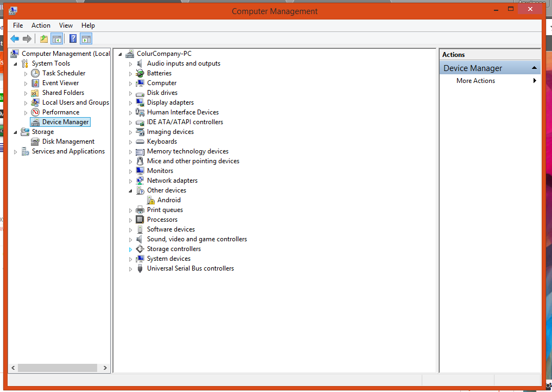Select Disk Management in the left tree

[x=68, y=142]
